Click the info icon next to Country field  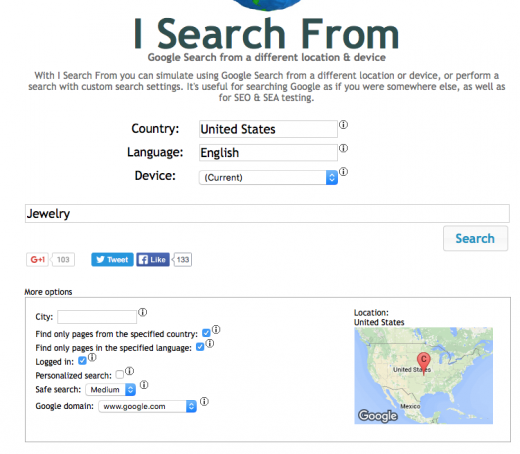pos(343,125)
